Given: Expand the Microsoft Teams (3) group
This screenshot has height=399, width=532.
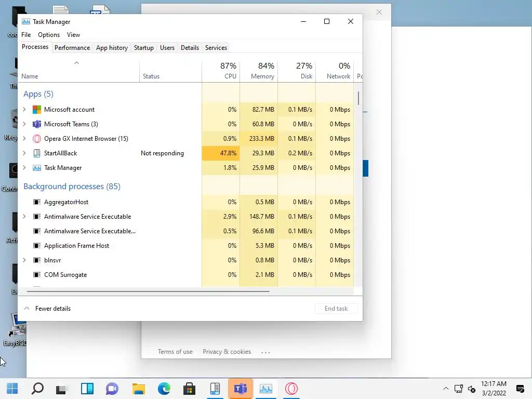Looking at the screenshot, I should 24,124.
